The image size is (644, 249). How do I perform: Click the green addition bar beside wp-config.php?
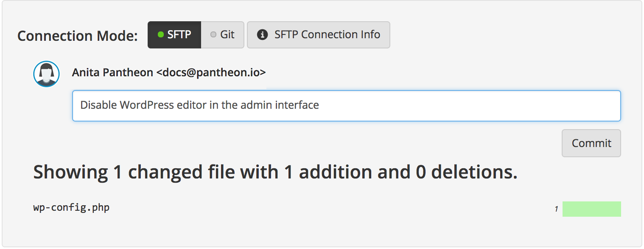591,209
